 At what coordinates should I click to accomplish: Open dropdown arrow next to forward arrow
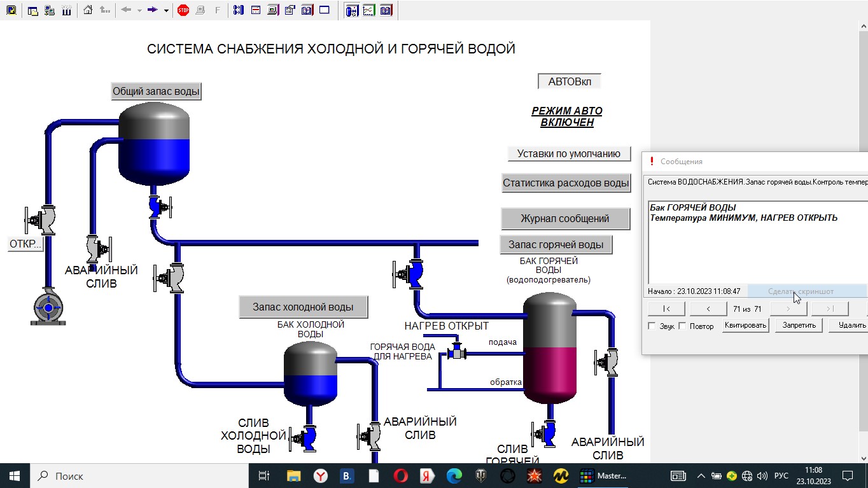(x=166, y=10)
